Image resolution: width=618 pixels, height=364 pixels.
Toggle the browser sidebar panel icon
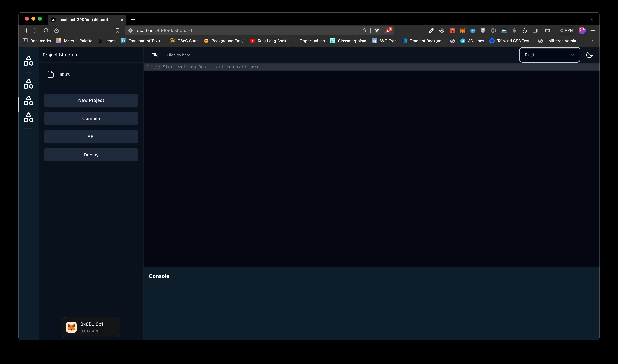pyautogui.click(x=535, y=30)
